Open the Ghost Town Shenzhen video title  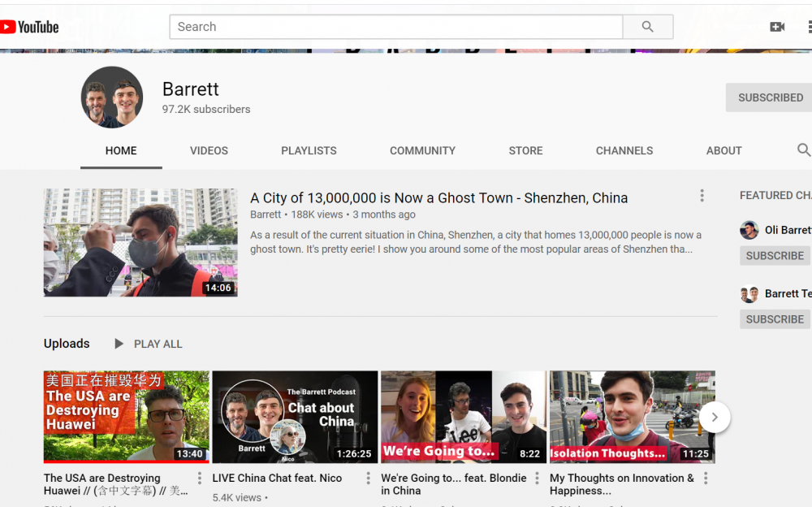coord(438,198)
